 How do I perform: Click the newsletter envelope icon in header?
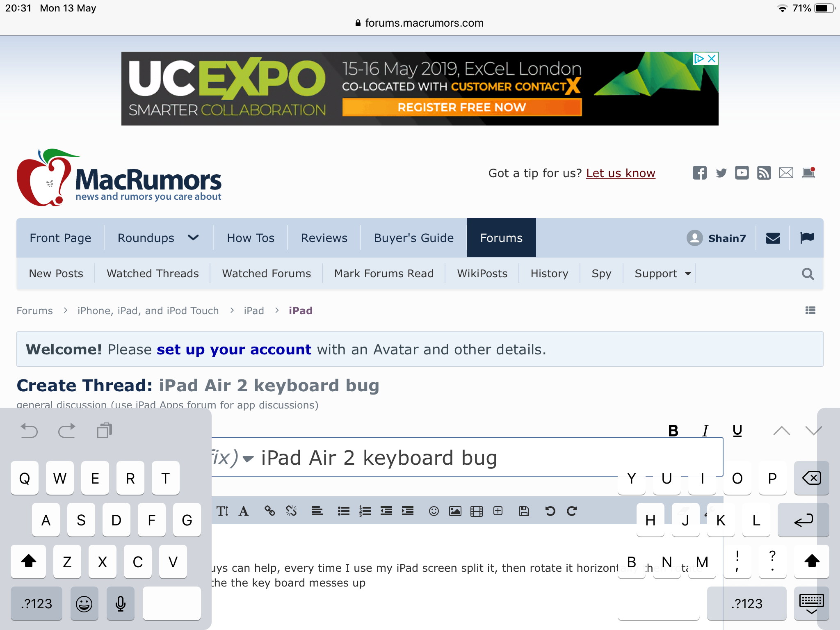coord(786,173)
